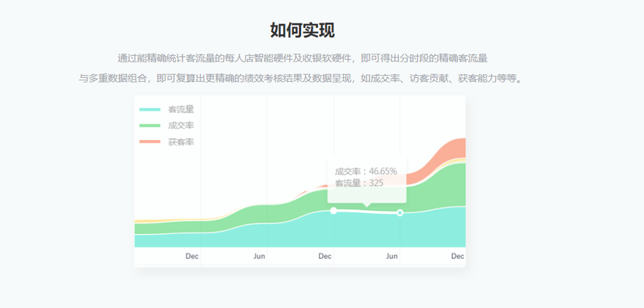Click the 如何实现 heading

tap(303, 30)
